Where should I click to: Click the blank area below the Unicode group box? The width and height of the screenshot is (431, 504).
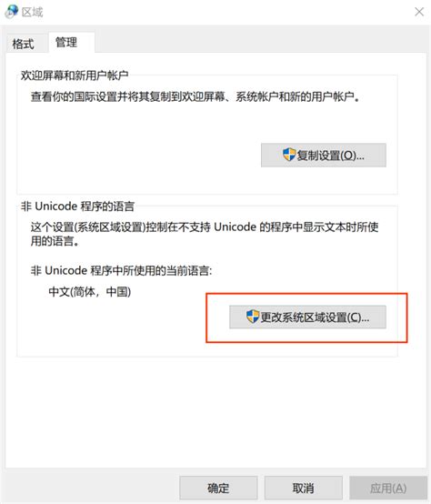click(205, 411)
